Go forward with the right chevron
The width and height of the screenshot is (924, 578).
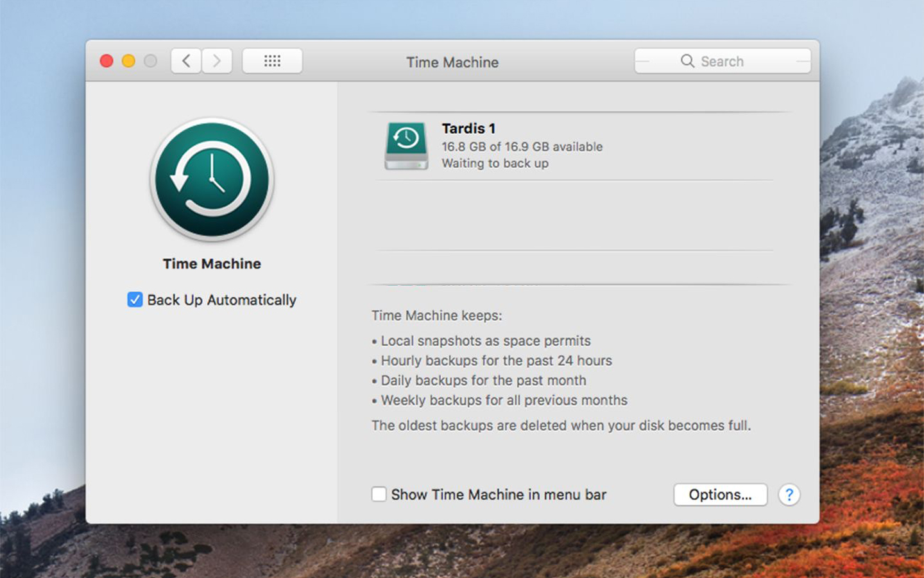tap(217, 61)
